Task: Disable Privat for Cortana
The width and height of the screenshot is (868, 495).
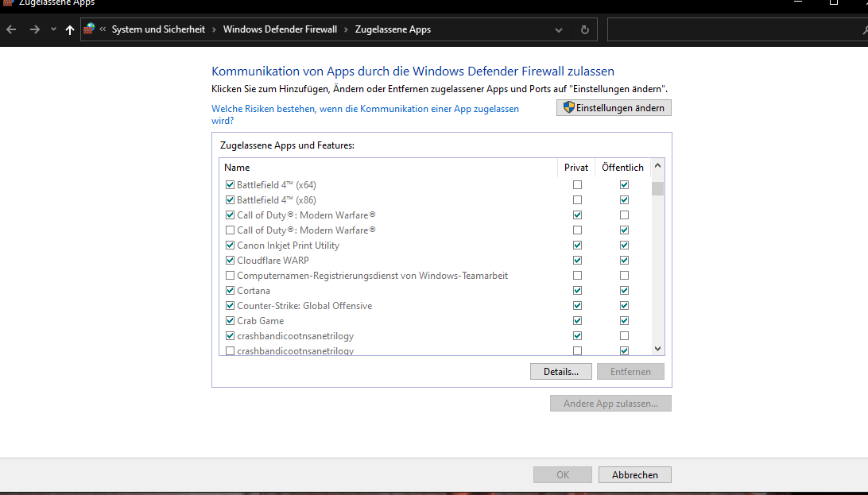Action: click(577, 290)
